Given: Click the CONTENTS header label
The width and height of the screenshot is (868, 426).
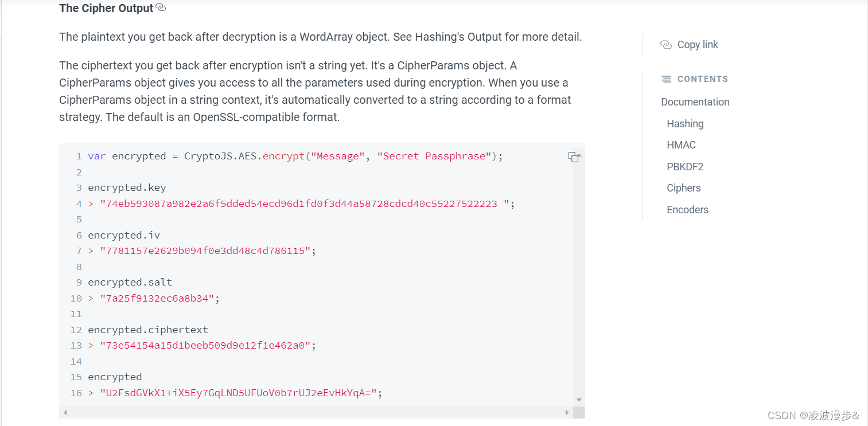Looking at the screenshot, I should (x=703, y=79).
